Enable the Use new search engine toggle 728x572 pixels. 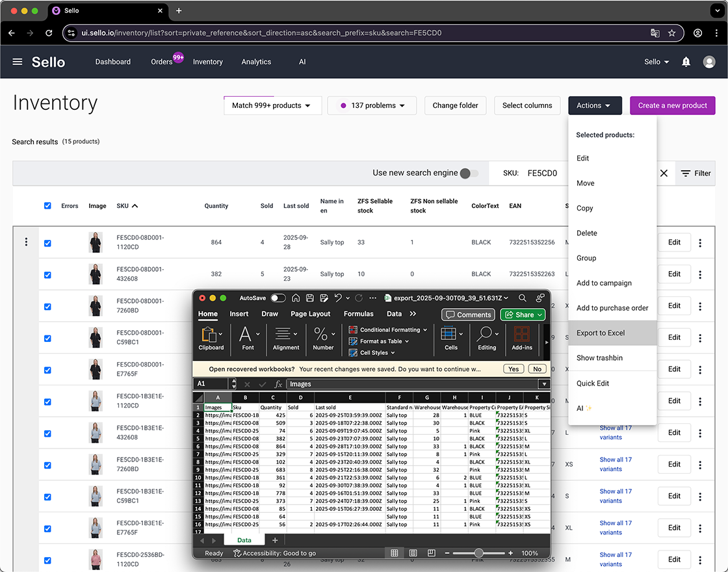pyautogui.click(x=467, y=174)
